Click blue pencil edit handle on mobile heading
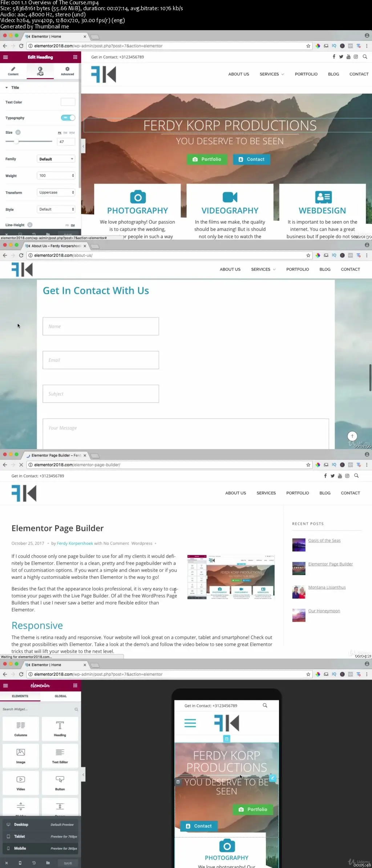Viewport: 372px width, 868px height. [272, 778]
